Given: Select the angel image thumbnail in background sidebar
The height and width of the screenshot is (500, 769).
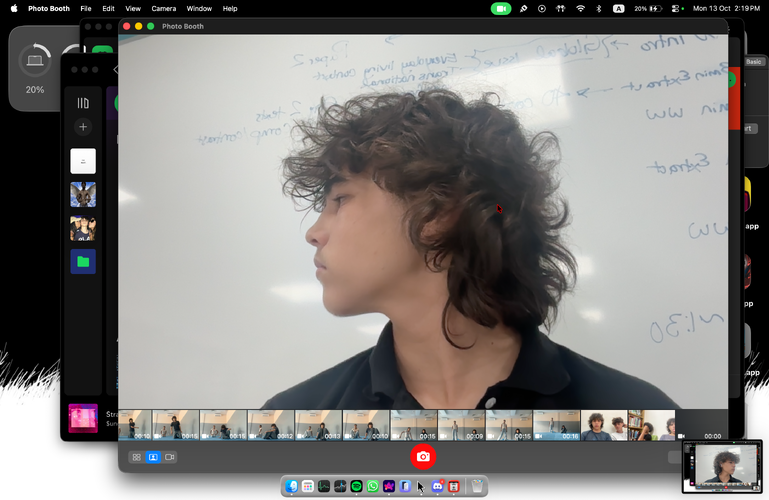Looking at the screenshot, I should click(83, 194).
